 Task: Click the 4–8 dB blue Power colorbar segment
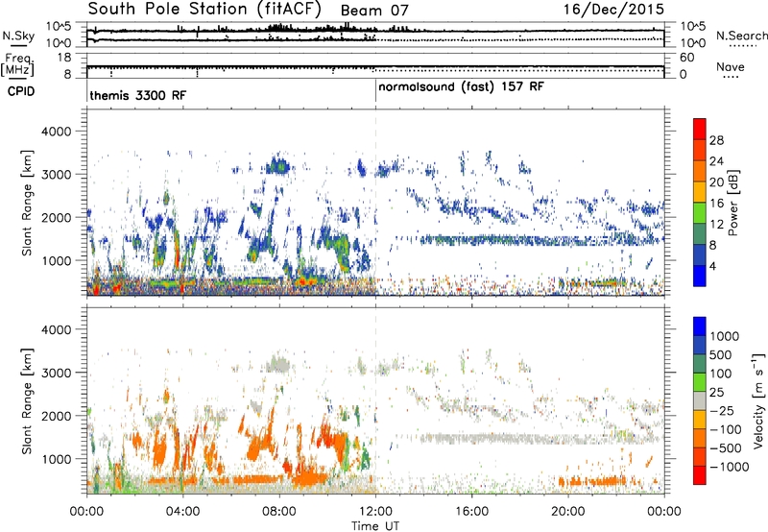[x=700, y=254]
